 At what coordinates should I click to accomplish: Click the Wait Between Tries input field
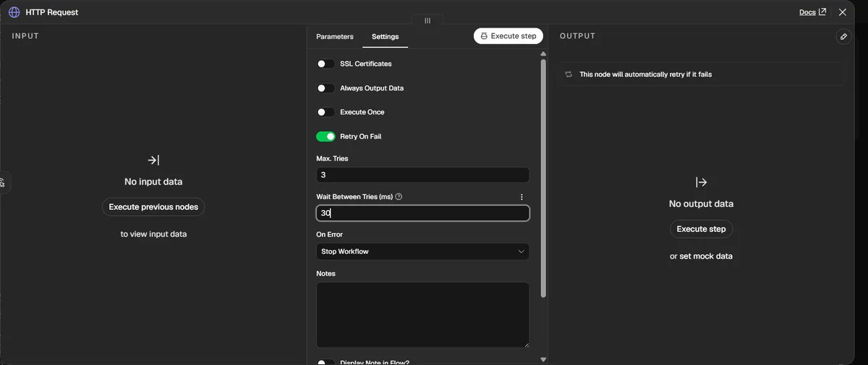422,213
